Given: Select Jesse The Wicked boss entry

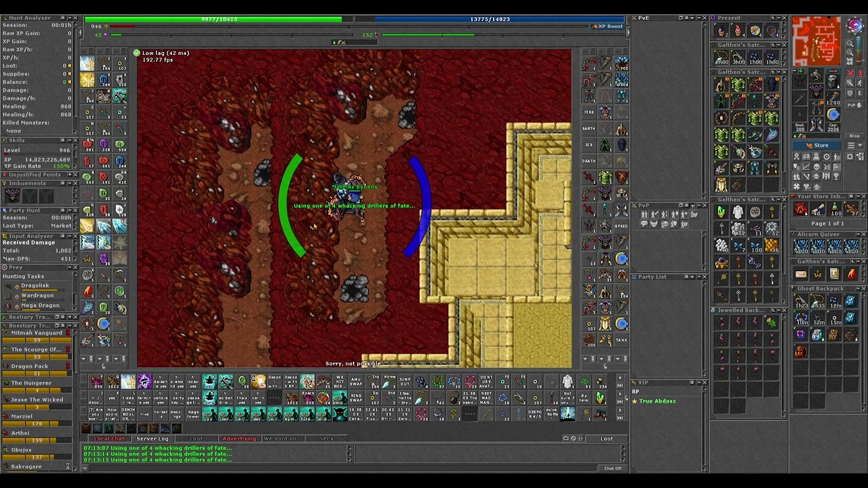Looking at the screenshot, I should coord(37,402).
